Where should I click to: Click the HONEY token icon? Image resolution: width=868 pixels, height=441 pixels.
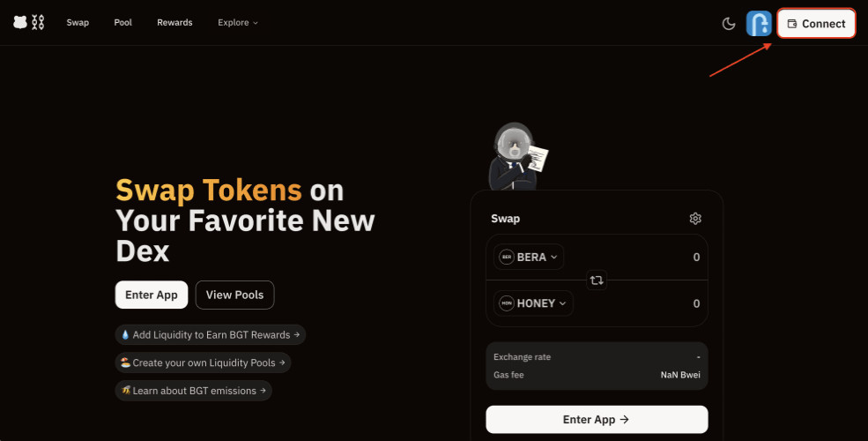pos(507,303)
